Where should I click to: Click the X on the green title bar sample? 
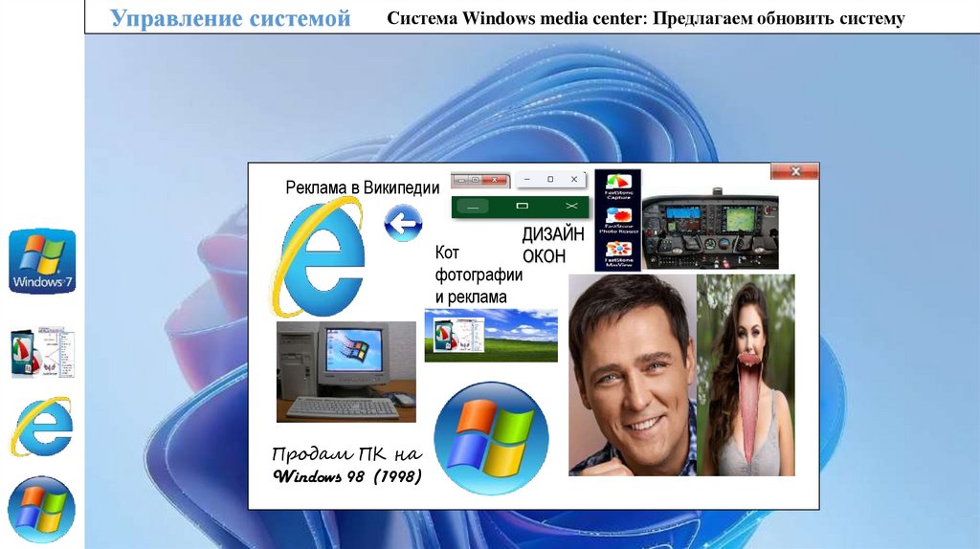(x=571, y=206)
